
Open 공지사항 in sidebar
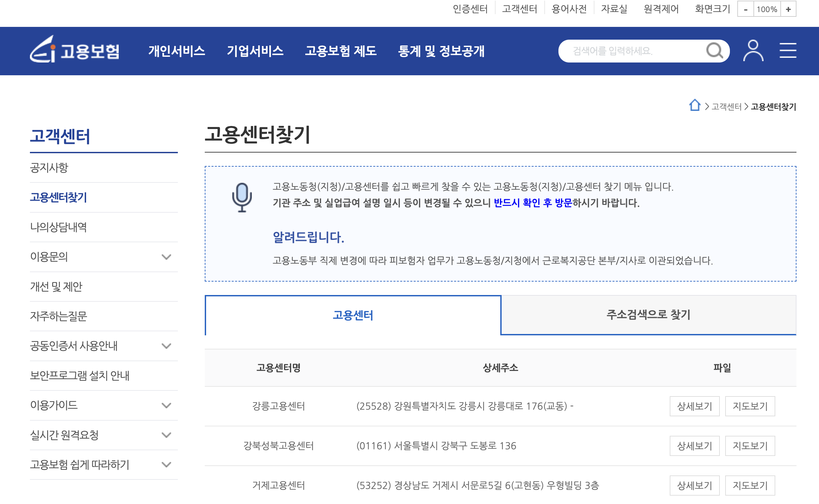pyautogui.click(x=49, y=168)
